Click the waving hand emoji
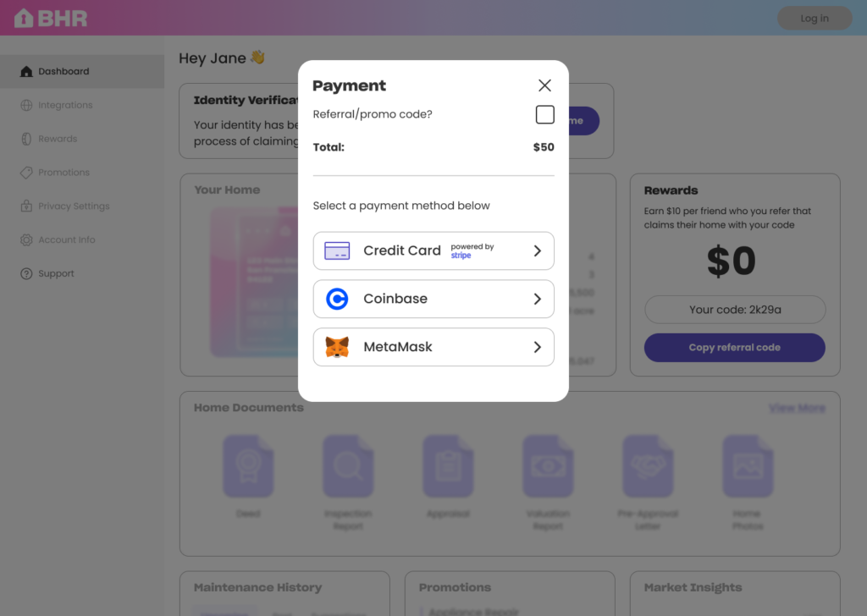 (x=257, y=57)
